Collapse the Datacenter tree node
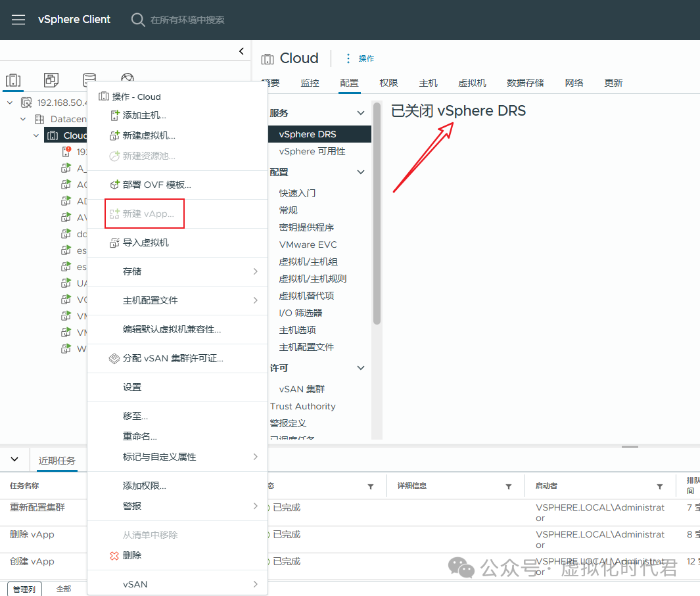This screenshot has width=700, height=596. [x=23, y=119]
